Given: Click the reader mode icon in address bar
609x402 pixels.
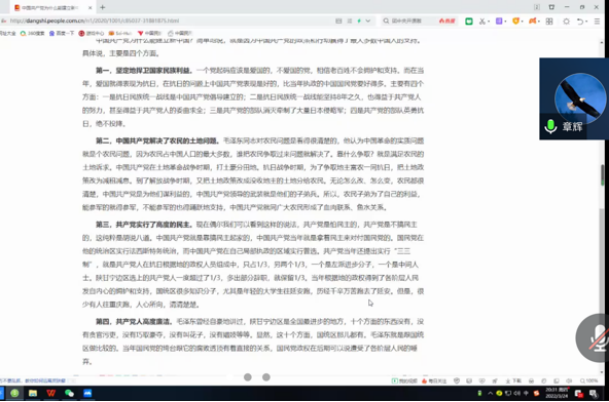Looking at the screenshot, I should click(339, 21).
